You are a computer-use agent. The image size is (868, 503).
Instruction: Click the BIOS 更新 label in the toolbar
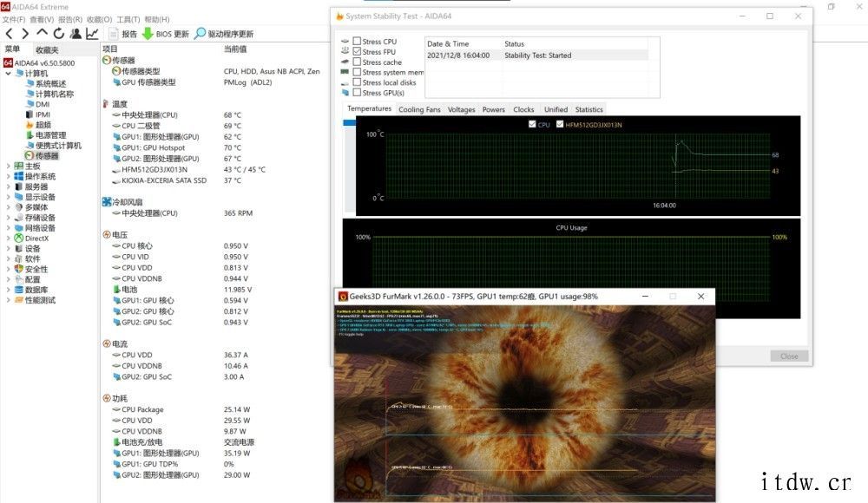[173, 35]
